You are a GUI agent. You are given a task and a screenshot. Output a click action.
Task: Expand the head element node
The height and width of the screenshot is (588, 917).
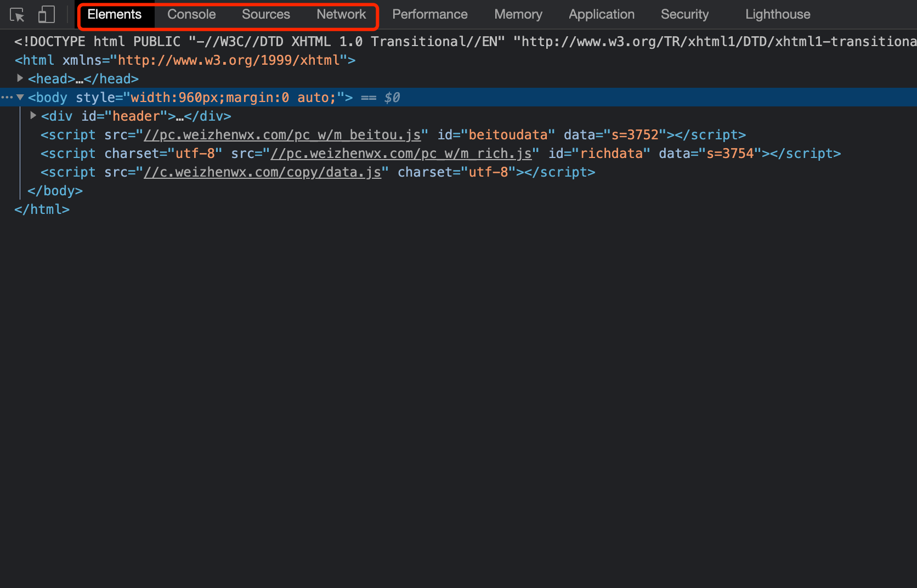click(x=20, y=78)
